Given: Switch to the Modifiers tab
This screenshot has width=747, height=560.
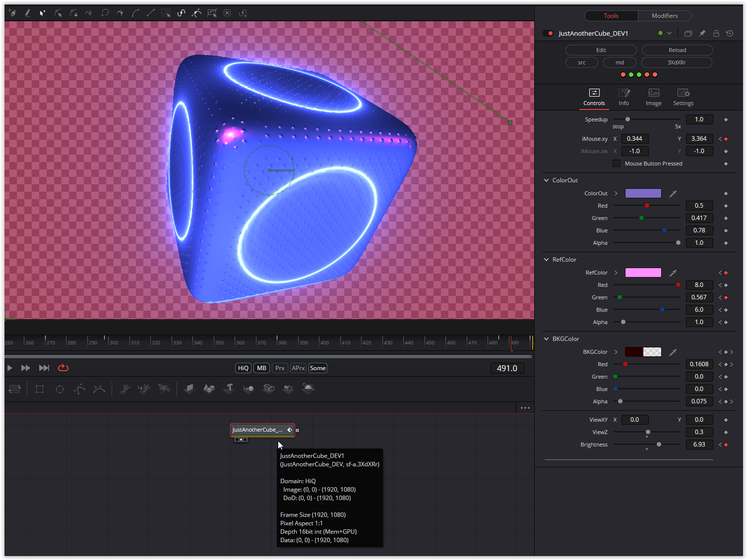Looking at the screenshot, I should 665,16.
